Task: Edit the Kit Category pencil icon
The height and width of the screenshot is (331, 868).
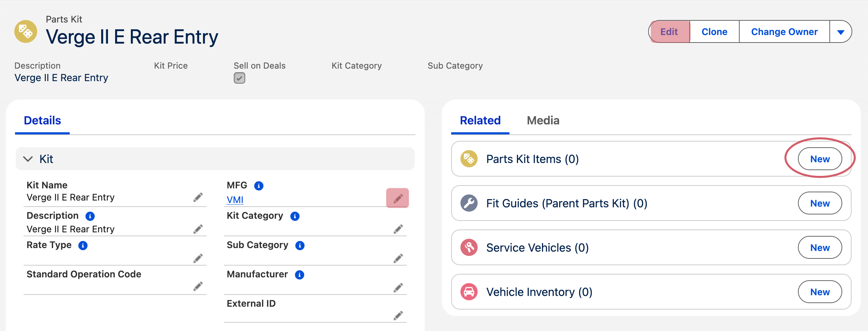Action: [x=398, y=229]
